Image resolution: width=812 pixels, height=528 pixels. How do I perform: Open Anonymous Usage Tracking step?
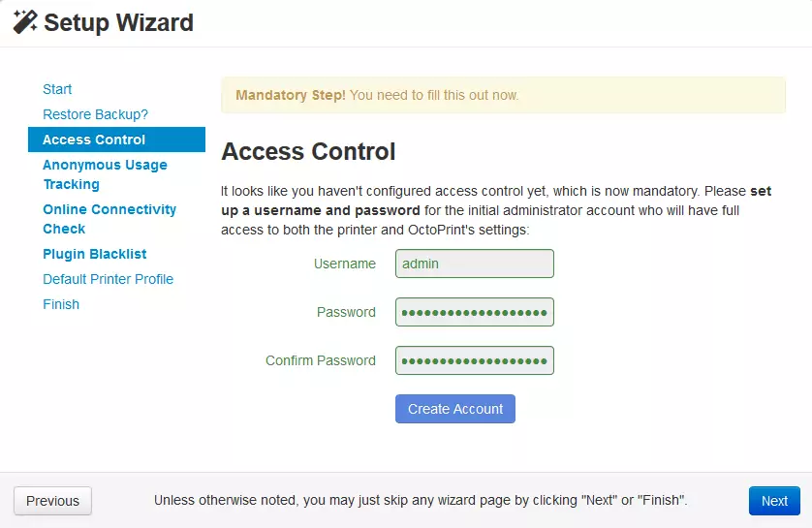coord(105,174)
